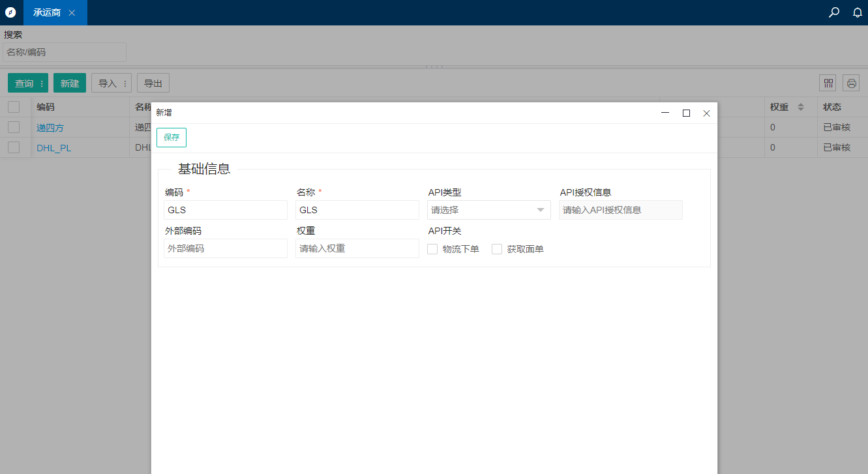868x474 pixels.
Task: Open the 查询 button options menu
Action: pos(42,83)
